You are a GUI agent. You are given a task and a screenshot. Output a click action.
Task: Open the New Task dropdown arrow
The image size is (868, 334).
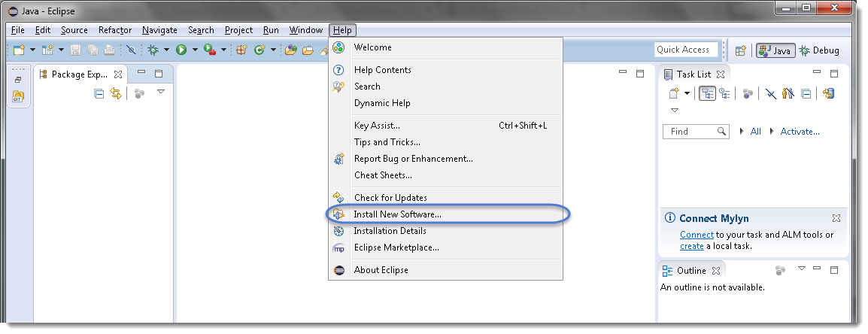[x=687, y=93]
